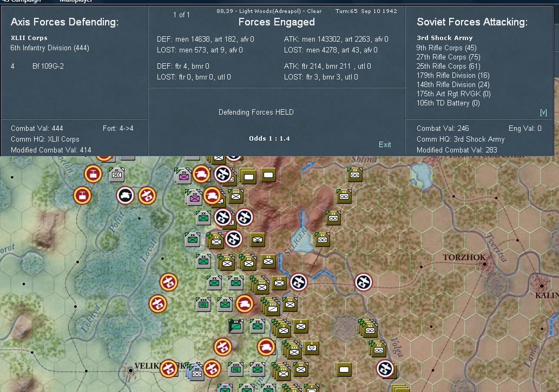Select Soviet brigade counter with oval symbol
The image size is (559, 392).
[x=312, y=348]
